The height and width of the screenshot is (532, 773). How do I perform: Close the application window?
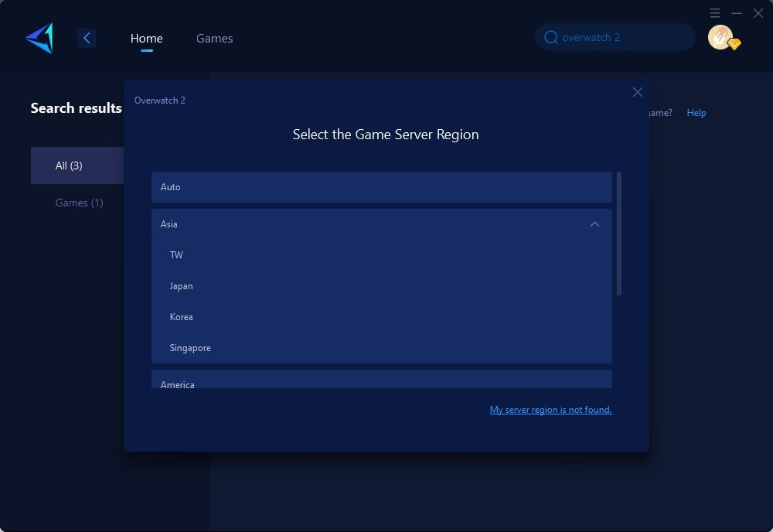point(758,13)
